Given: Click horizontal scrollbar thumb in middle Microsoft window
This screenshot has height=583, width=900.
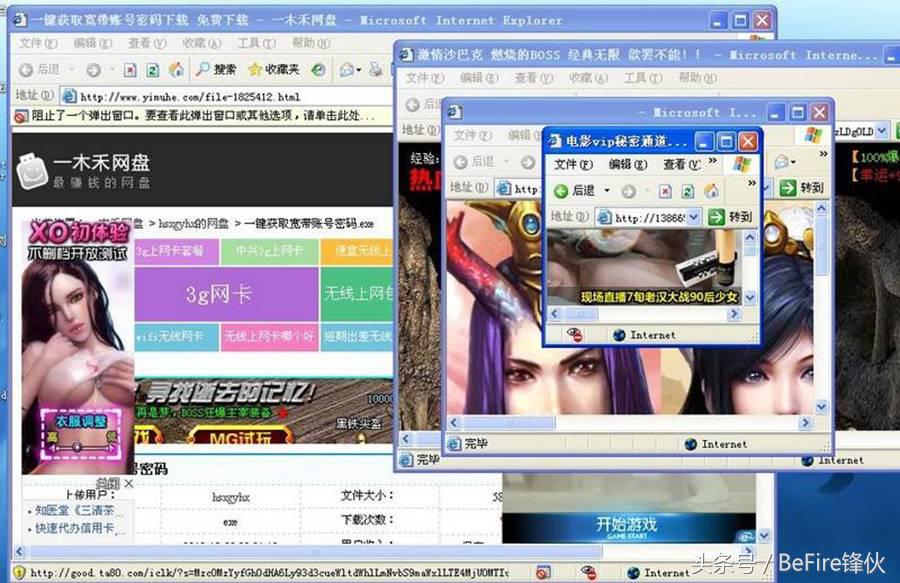Looking at the screenshot, I should (x=509, y=423).
